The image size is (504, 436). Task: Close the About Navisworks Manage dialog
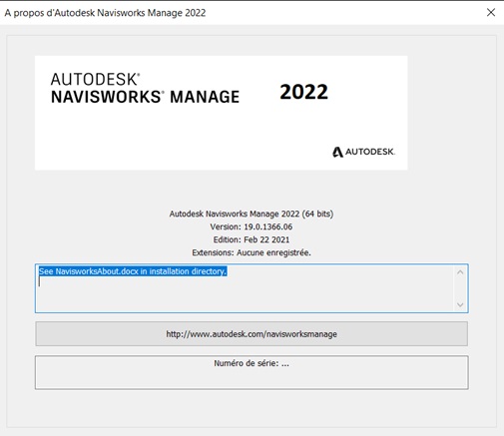coord(491,13)
